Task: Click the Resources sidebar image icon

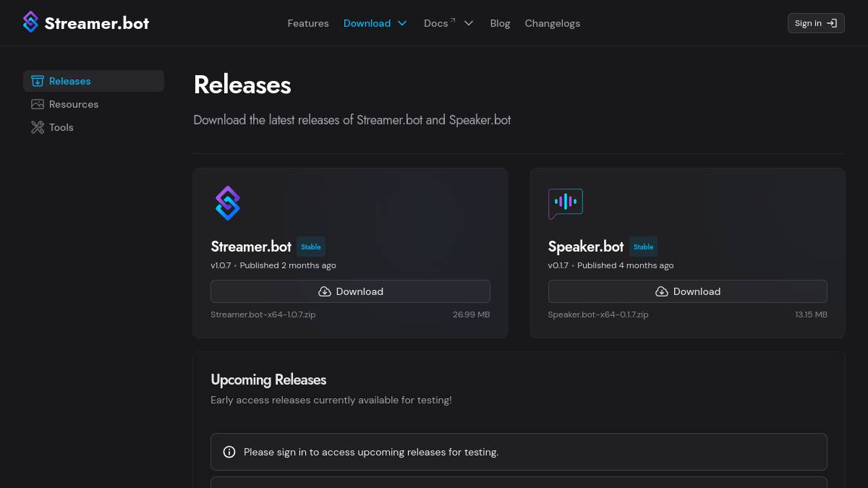Action: (38, 104)
